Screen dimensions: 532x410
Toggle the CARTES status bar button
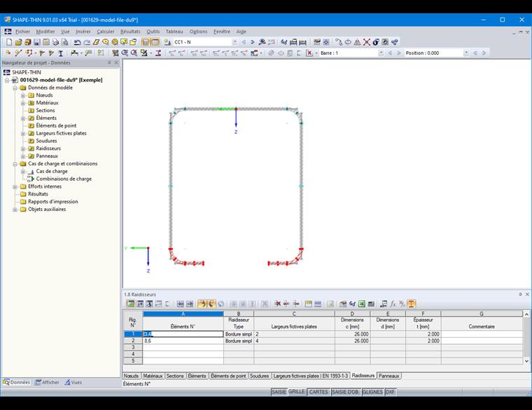coord(318,392)
